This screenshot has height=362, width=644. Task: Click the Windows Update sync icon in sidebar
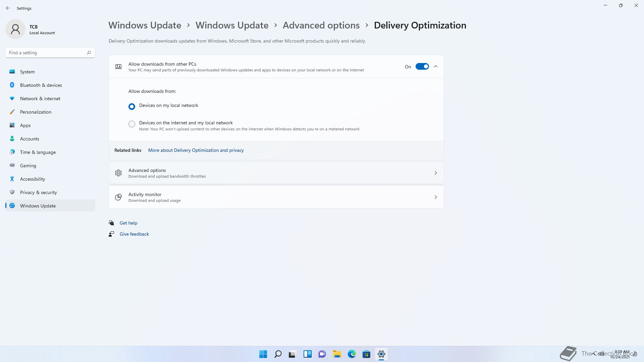[x=12, y=205]
